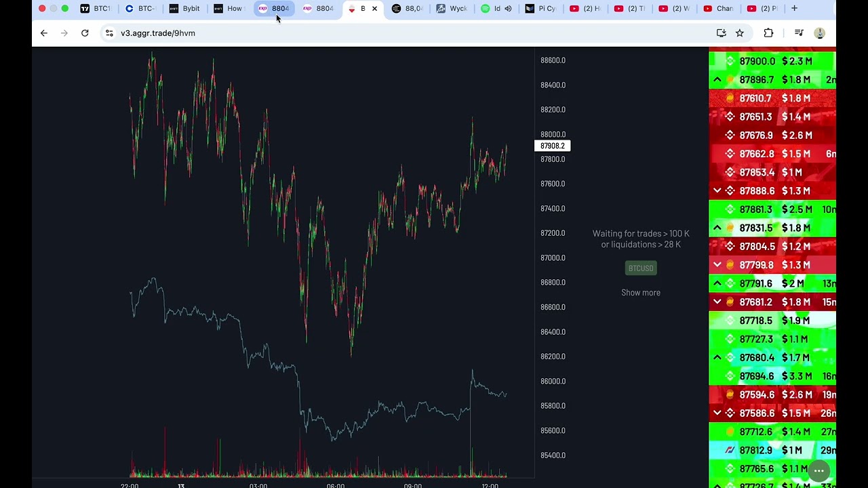Click the 85400.0 price axis label
This screenshot has height=488, width=868.
point(553,455)
